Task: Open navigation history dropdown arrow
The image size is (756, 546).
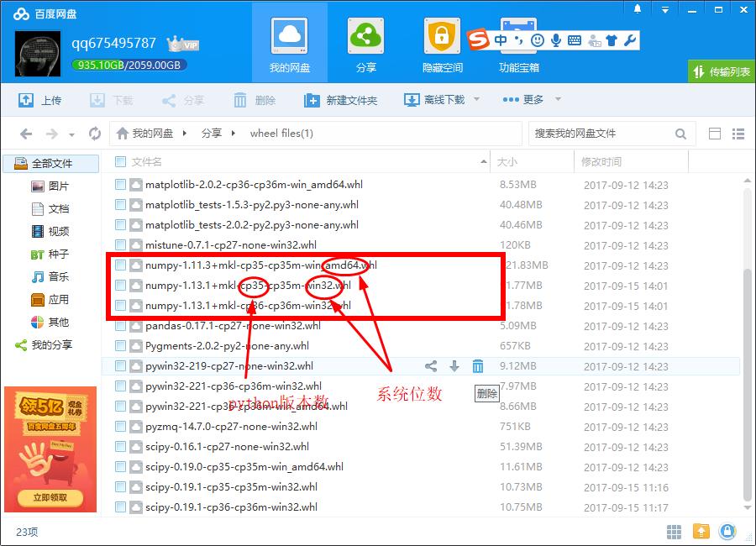Action: coord(71,134)
